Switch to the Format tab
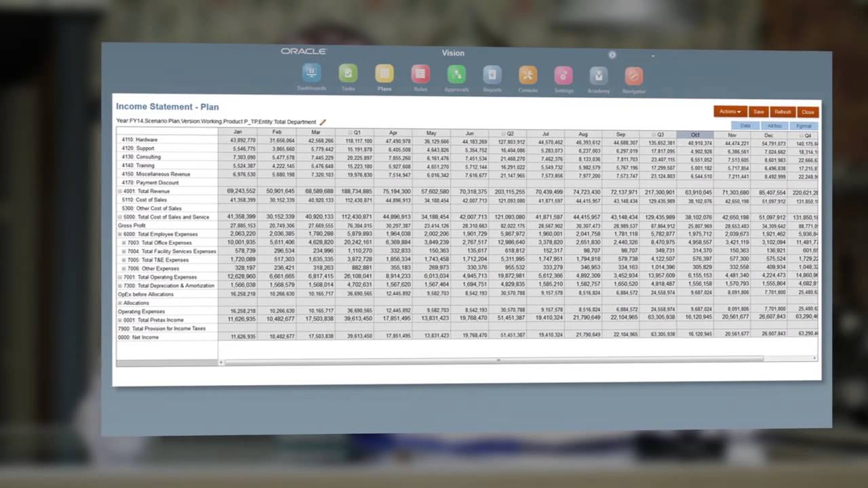This screenshot has width=868, height=488. click(804, 126)
